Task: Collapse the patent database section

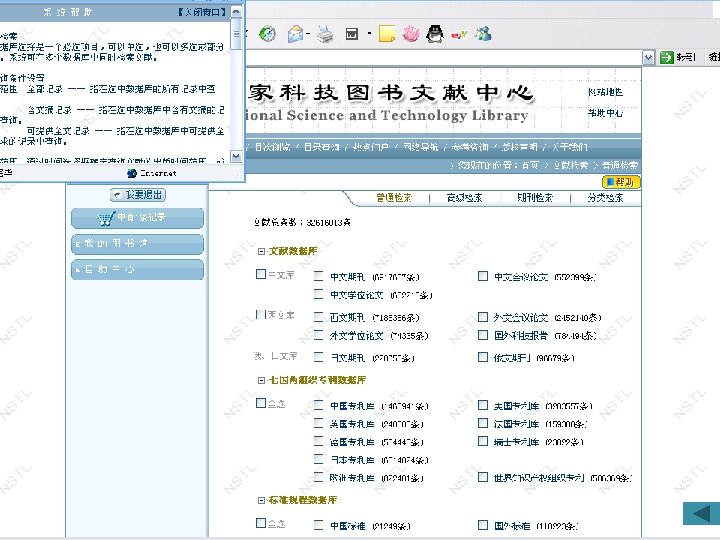Action: [261, 380]
